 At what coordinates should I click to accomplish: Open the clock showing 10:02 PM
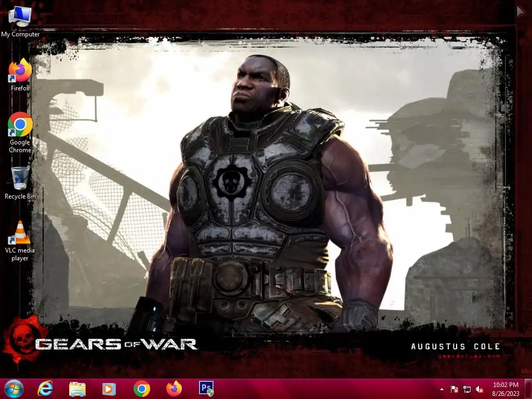click(x=506, y=385)
